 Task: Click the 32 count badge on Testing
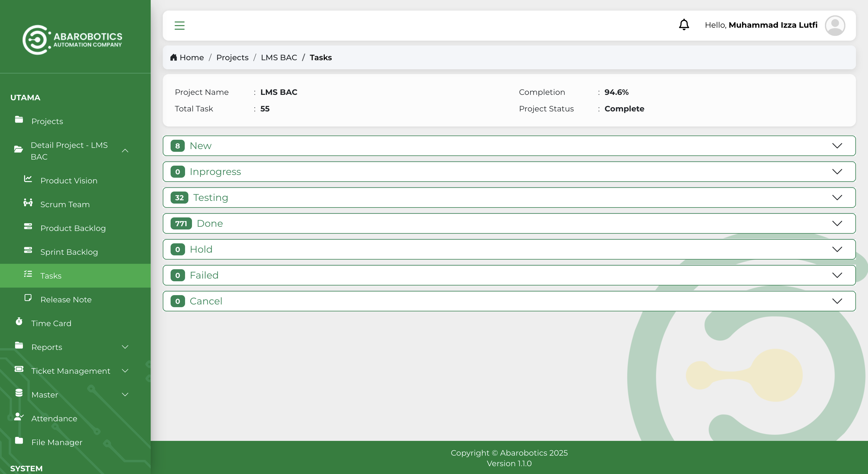pyautogui.click(x=179, y=198)
